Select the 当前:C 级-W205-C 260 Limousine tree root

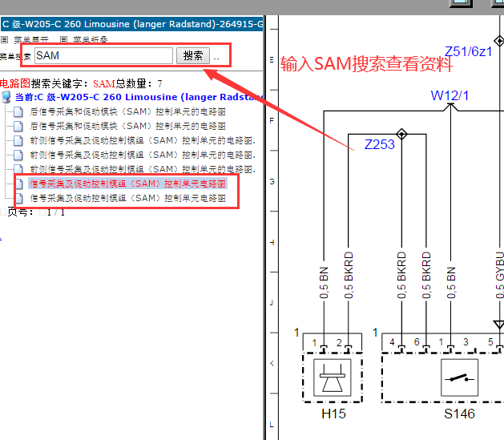(x=139, y=97)
